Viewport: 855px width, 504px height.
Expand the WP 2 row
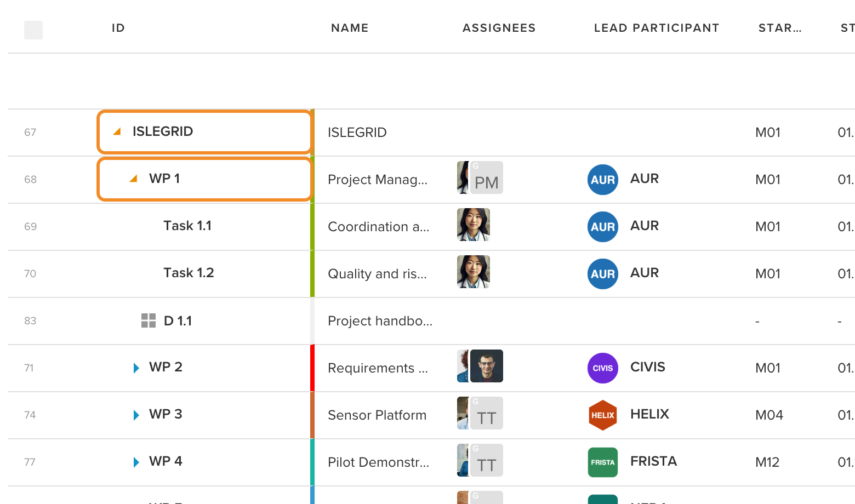136,368
